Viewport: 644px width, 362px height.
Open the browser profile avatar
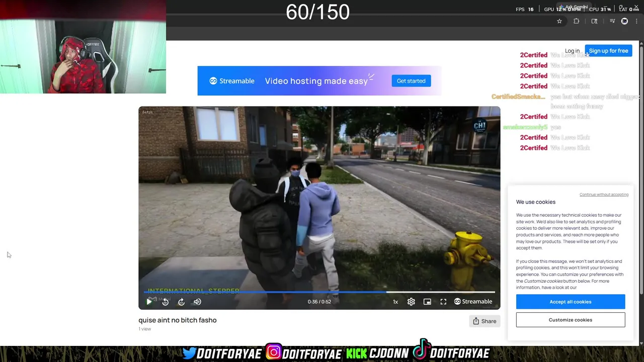(x=624, y=21)
